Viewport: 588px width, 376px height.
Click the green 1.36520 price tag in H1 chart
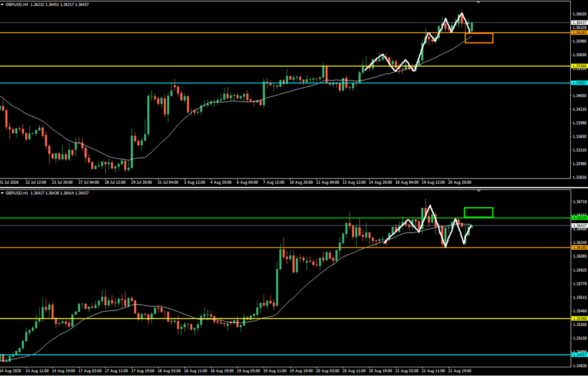[579, 218]
